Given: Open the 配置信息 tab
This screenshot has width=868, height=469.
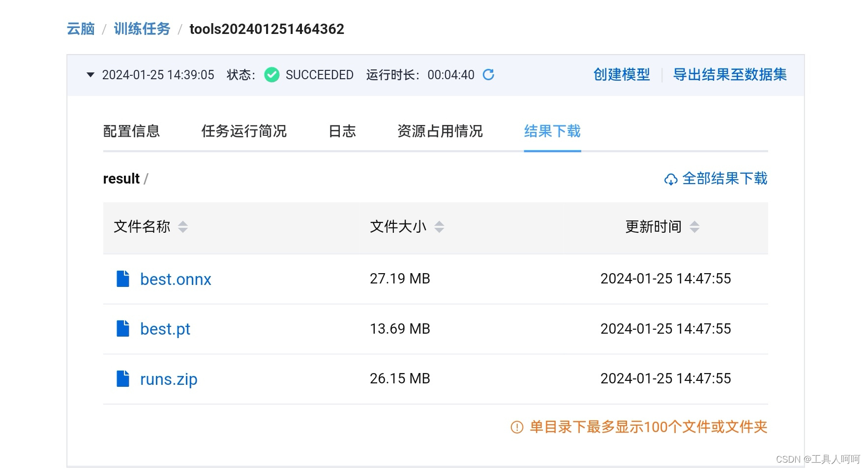Looking at the screenshot, I should [131, 131].
